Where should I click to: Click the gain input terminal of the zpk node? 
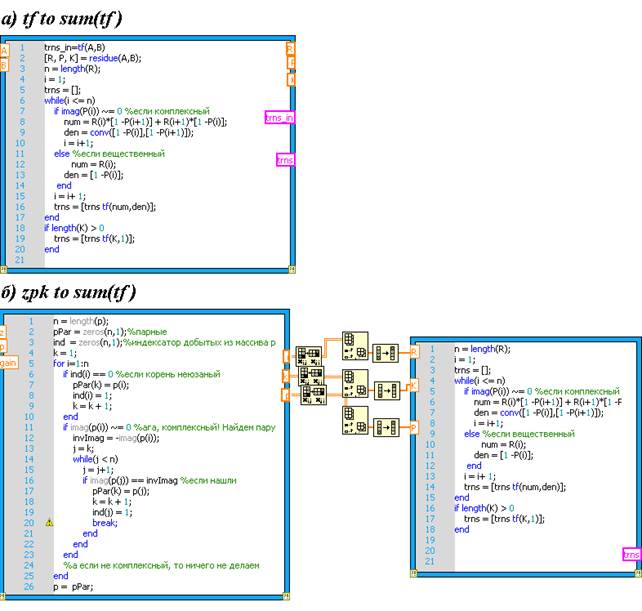(9, 363)
